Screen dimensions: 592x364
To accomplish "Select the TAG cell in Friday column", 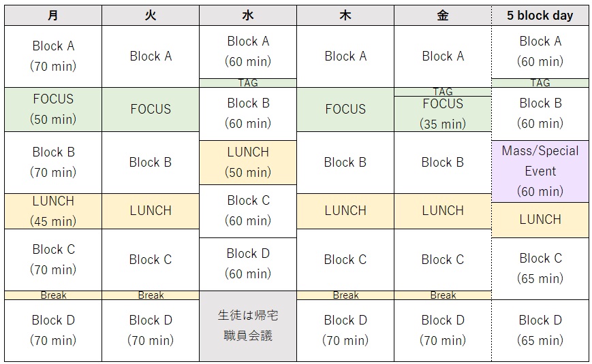I will pyautogui.click(x=443, y=91).
